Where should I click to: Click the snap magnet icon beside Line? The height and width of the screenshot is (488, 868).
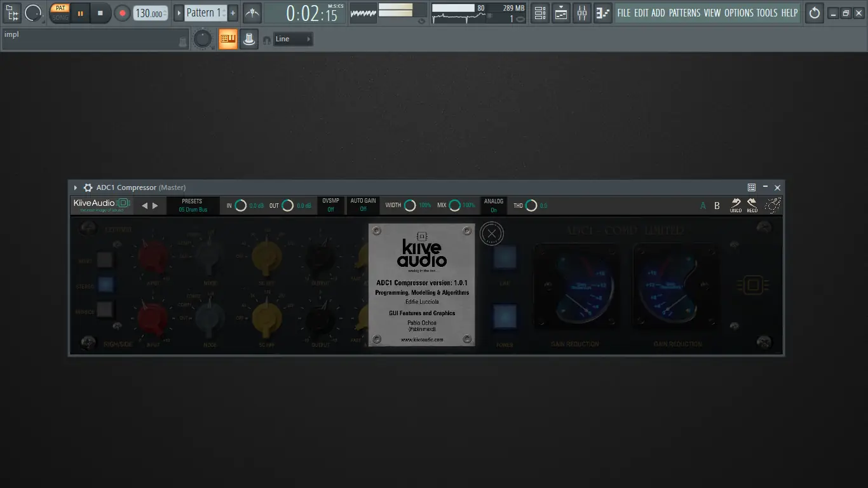(267, 39)
